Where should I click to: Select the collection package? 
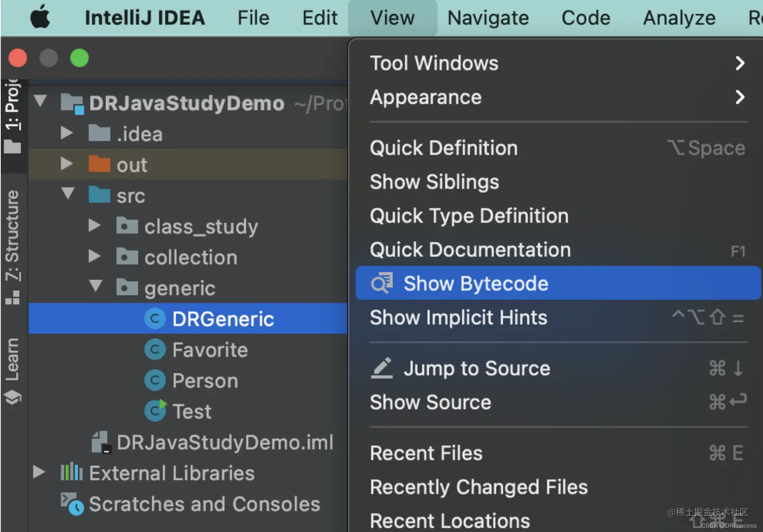click(x=191, y=257)
